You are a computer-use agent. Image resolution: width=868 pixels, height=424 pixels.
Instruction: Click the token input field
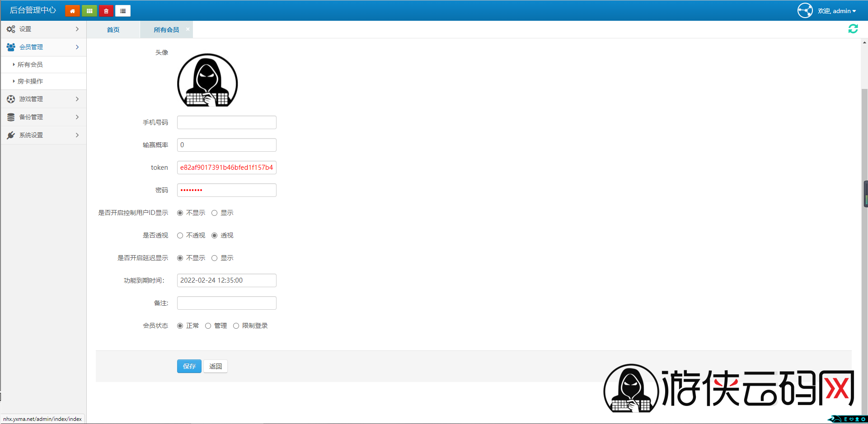tap(227, 168)
